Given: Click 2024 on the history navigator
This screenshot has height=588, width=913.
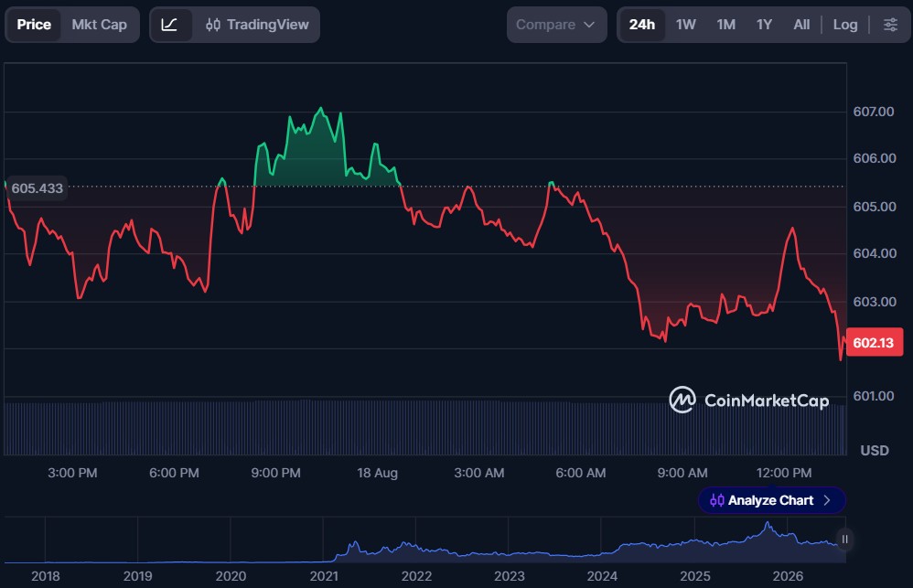Looking at the screenshot, I should click(x=602, y=576).
